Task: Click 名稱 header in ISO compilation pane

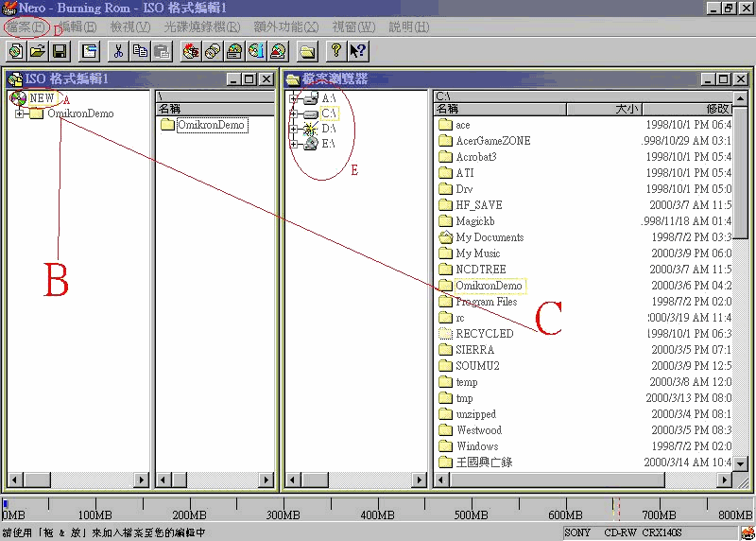Action: coord(215,109)
